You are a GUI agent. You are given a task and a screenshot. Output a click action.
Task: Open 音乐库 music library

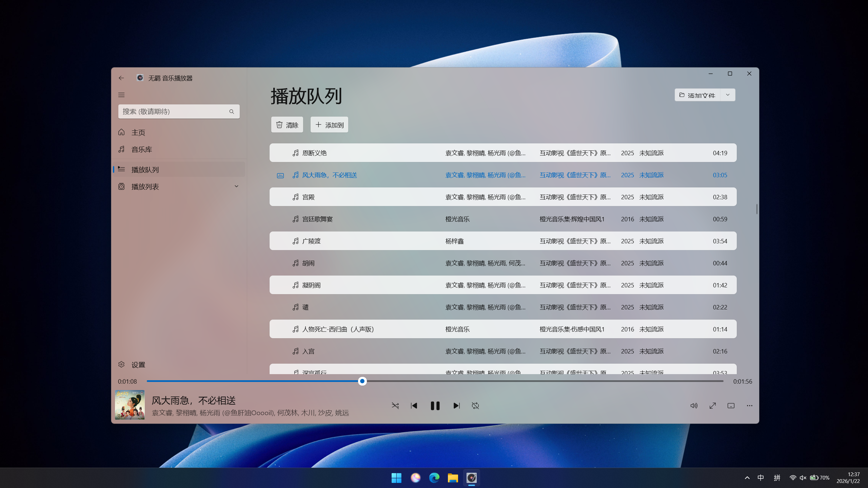click(x=179, y=149)
